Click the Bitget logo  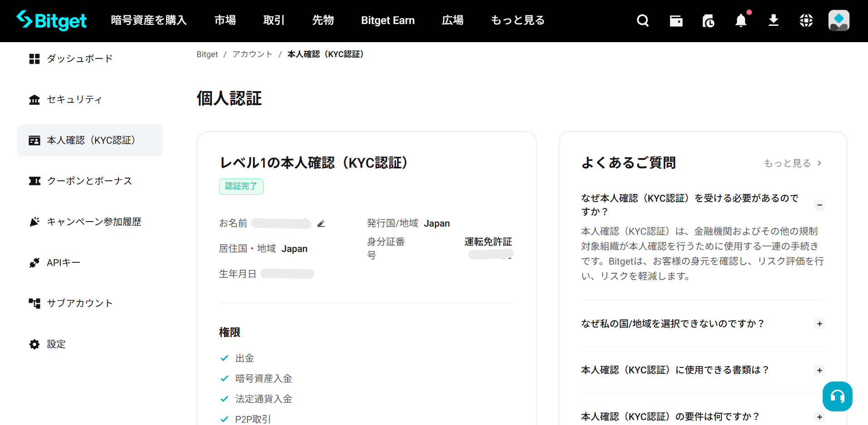(x=51, y=20)
